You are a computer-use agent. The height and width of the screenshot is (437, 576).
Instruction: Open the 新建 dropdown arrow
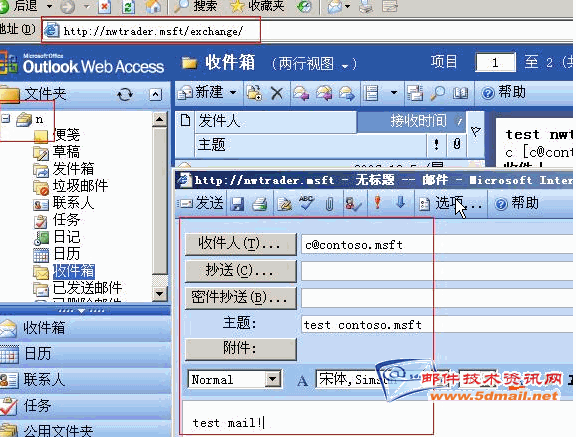tap(233, 93)
